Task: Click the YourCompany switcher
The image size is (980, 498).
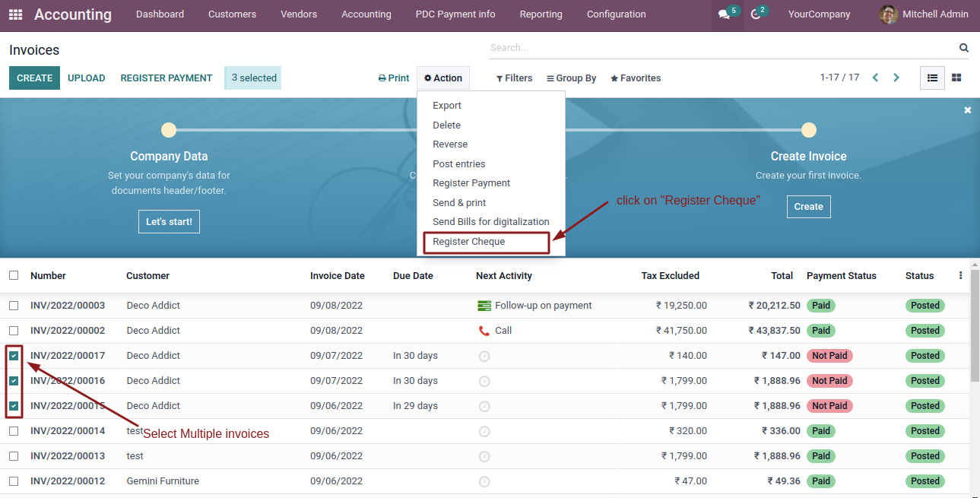Action: (820, 14)
